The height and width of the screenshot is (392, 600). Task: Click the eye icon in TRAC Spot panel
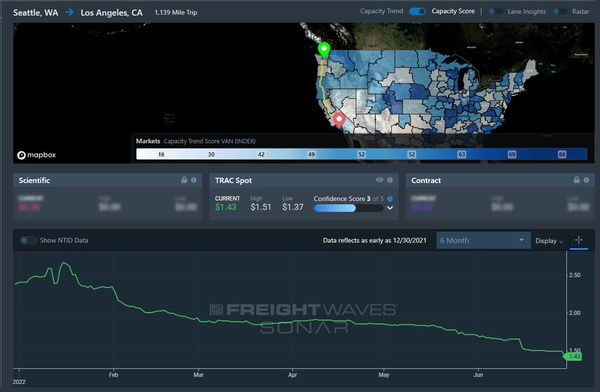click(x=380, y=180)
